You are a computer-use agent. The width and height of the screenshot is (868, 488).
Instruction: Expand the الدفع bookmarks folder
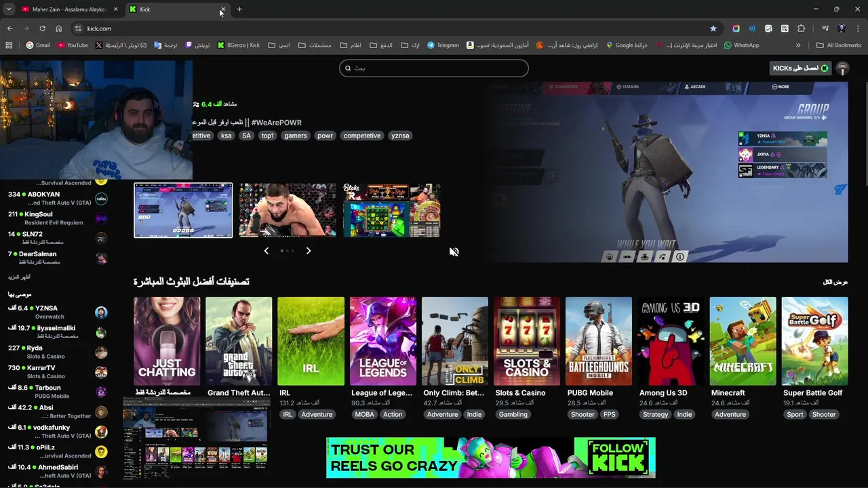pos(381,45)
